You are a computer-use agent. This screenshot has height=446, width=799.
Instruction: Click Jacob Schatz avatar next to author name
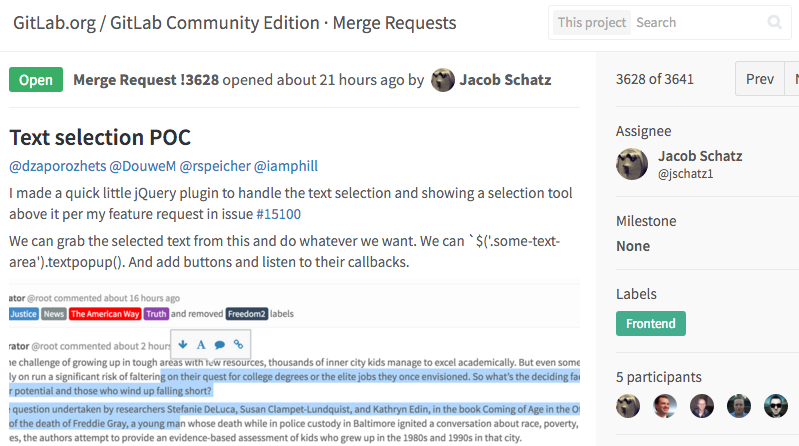[x=443, y=80]
